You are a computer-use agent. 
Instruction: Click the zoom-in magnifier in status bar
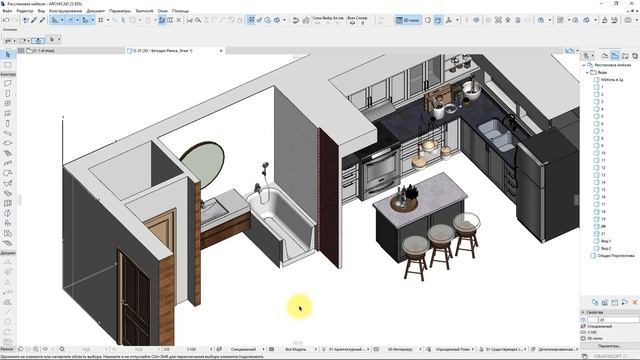36,349
